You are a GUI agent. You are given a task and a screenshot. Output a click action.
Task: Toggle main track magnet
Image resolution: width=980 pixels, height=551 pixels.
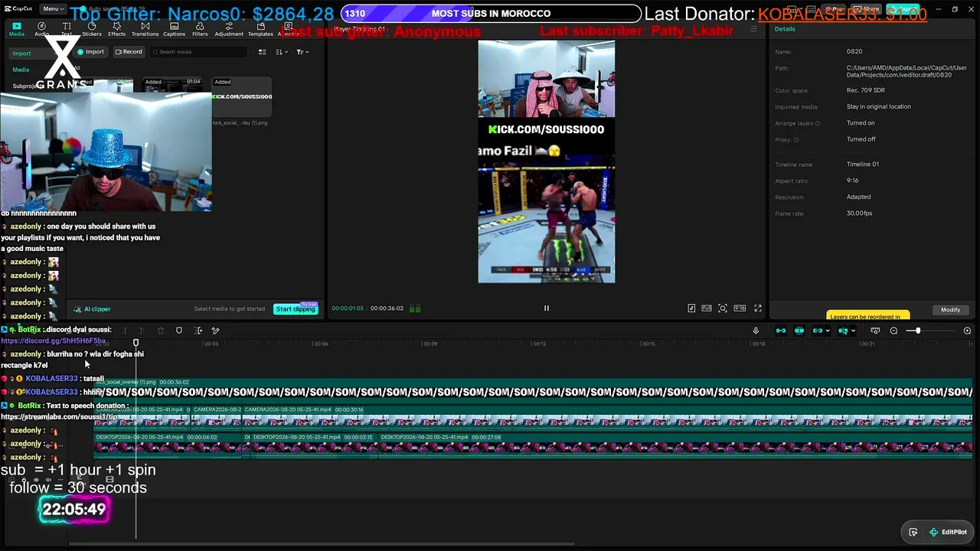781,331
